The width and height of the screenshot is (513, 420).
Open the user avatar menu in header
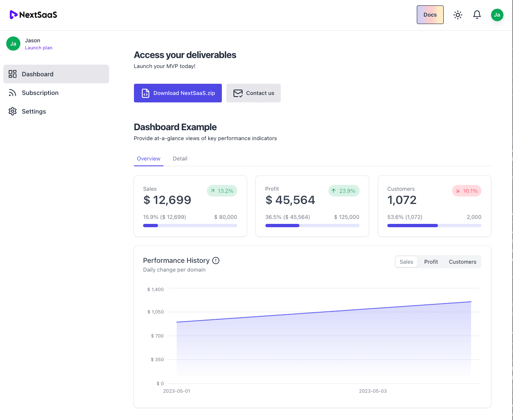497,15
